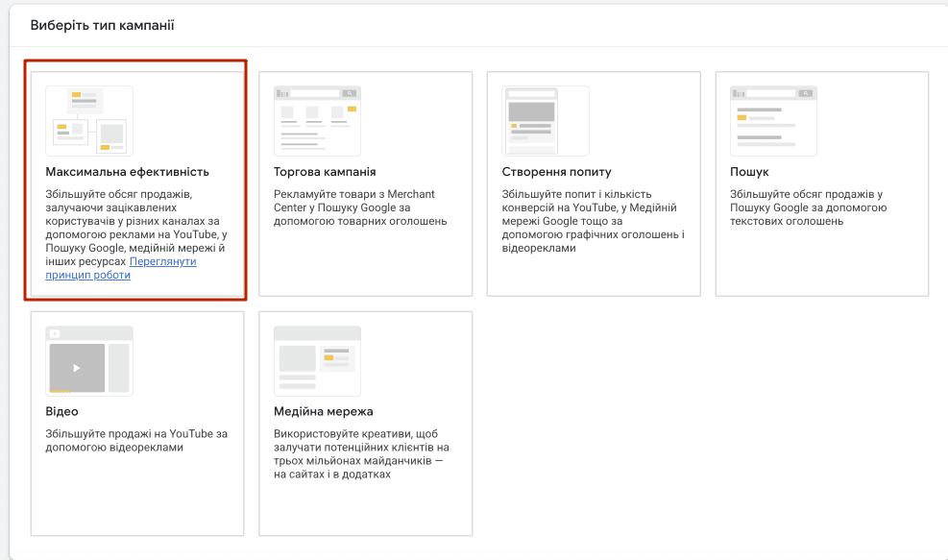Click the Пошук campaign illustration
The image size is (948, 560).
[x=773, y=121]
